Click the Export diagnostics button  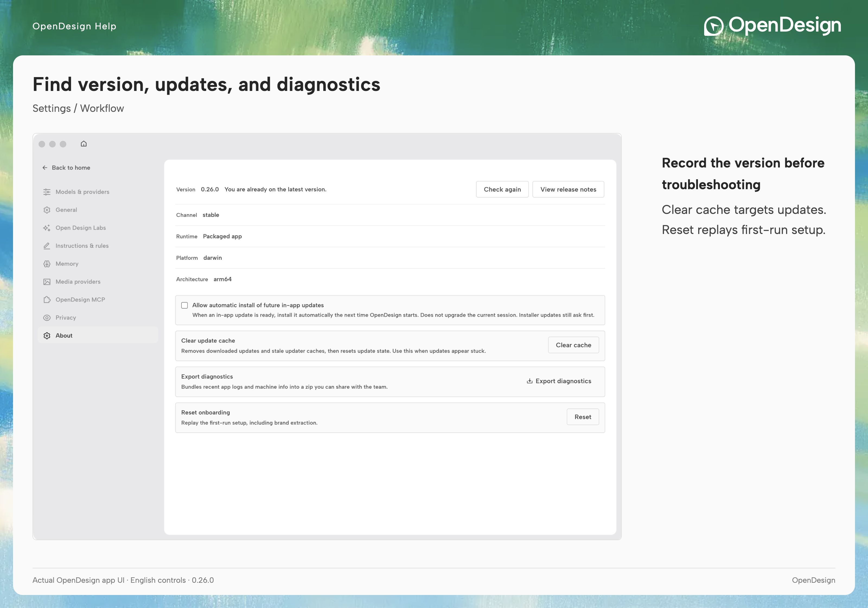[x=559, y=381]
